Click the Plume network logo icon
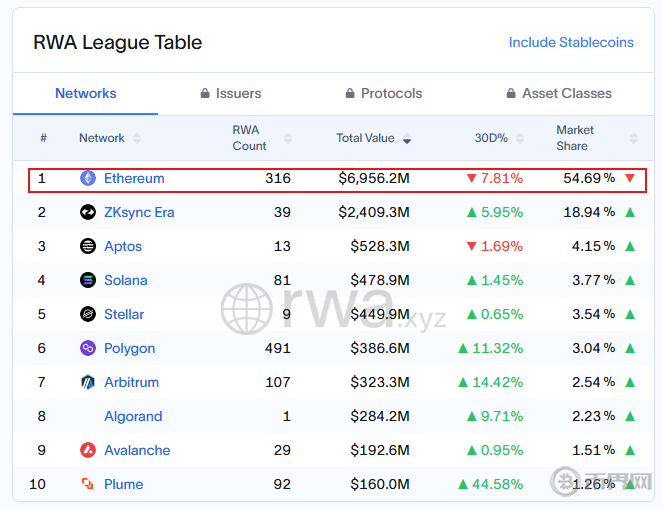The height and width of the screenshot is (509, 663). [x=88, y=484]
